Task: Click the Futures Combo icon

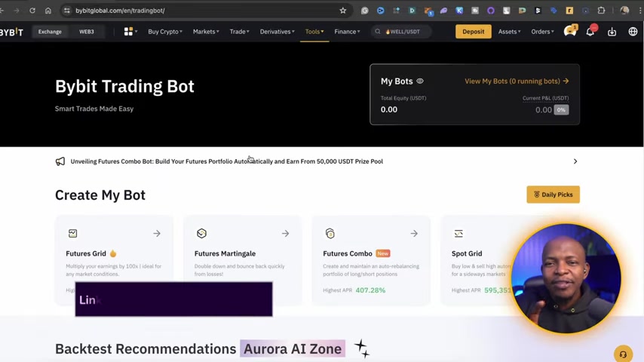Action: click(x=330, y=233)
